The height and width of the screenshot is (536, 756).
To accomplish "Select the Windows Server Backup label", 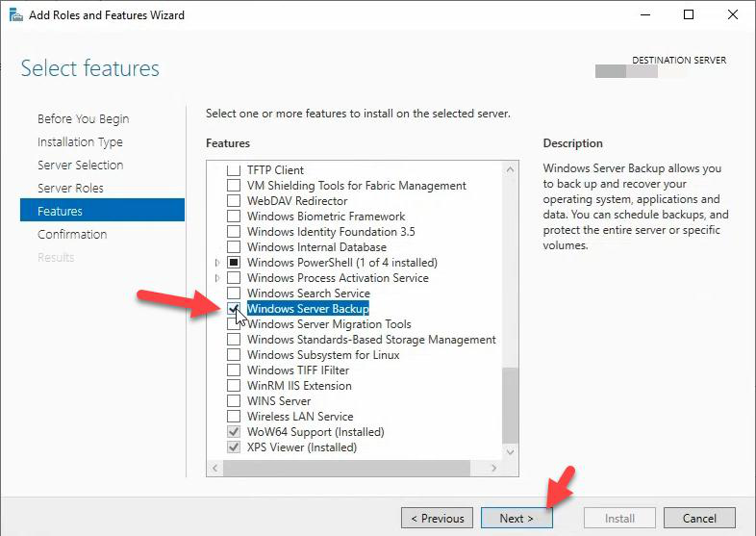I will coord(308,309).
